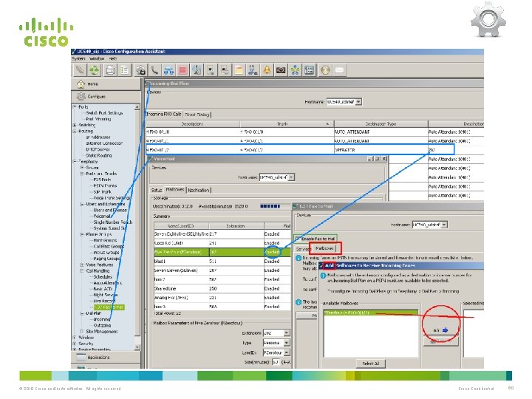Click the blue Add arrow icon
Viewport: 532px width, 399px height.
pos(445,330)
